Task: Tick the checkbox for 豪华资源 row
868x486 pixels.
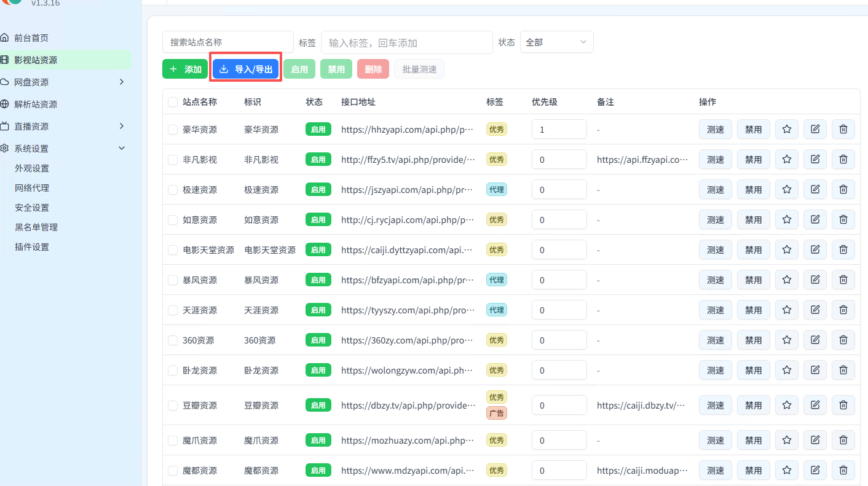Action: coord(172,129)
